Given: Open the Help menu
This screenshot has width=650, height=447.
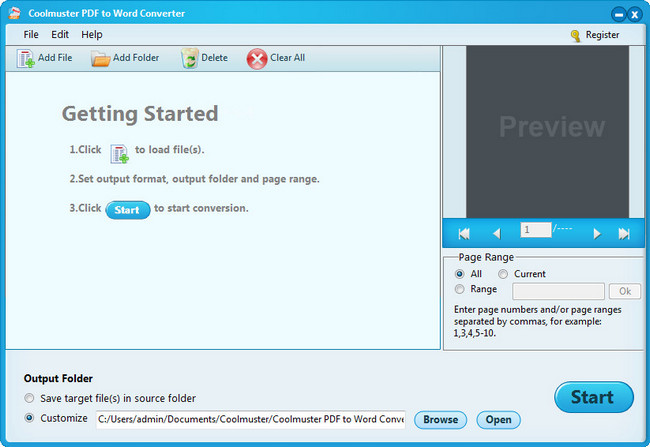Looking at the screenshot, I should click(92, 35).
